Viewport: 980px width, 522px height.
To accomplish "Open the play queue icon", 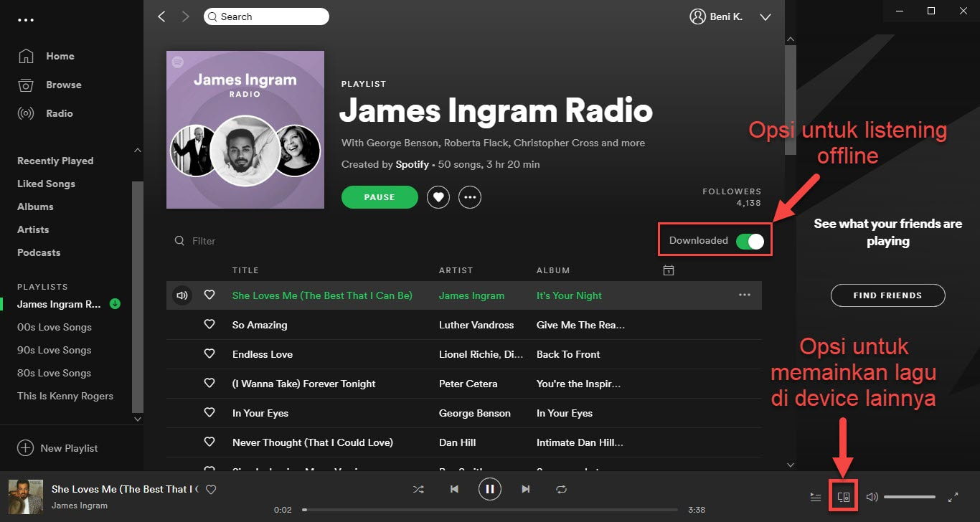I will 815,496.
